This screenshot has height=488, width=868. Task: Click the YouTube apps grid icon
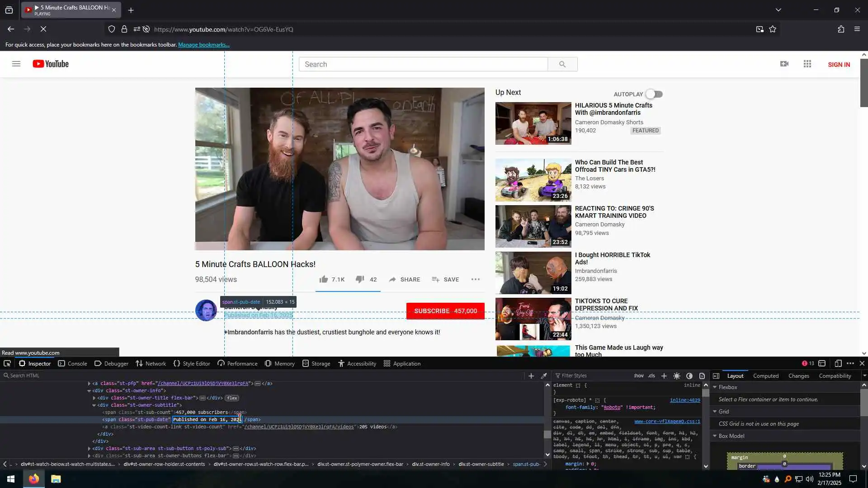coord(807,64)
